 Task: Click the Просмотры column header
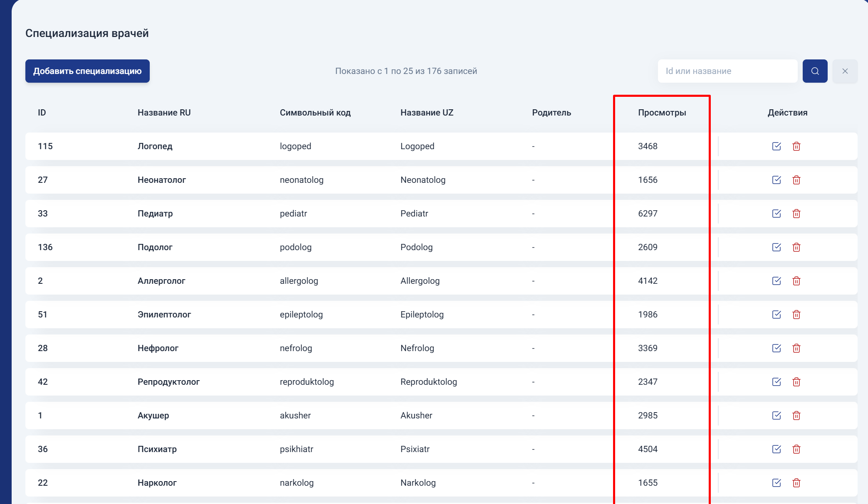point(662,113)
